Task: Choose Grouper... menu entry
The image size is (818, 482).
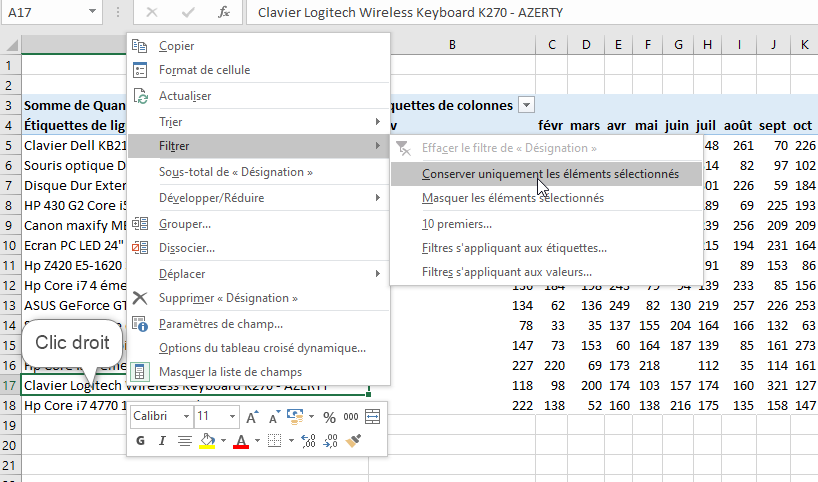Action: 258,224
